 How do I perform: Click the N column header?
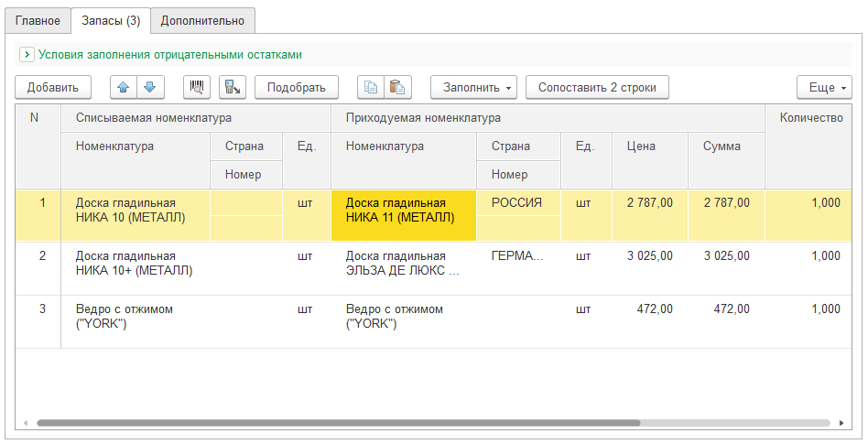pyautogui.click(x=38, y=146)
